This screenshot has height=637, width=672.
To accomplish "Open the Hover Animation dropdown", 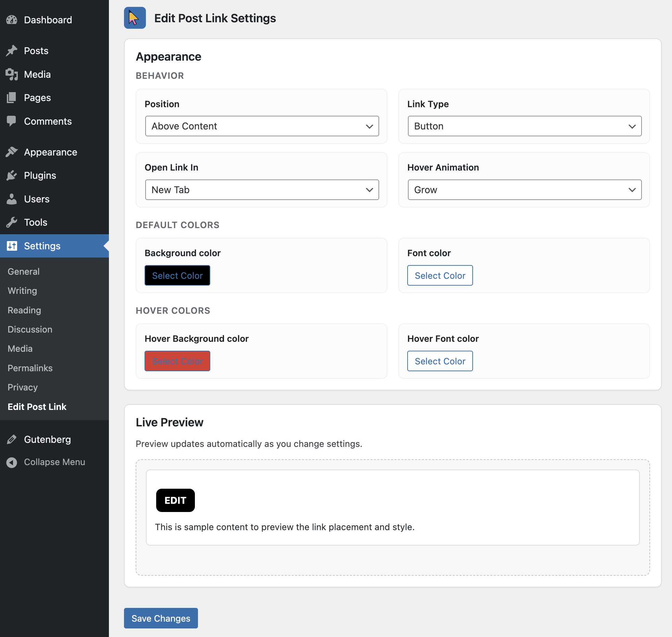I will 525,190.
